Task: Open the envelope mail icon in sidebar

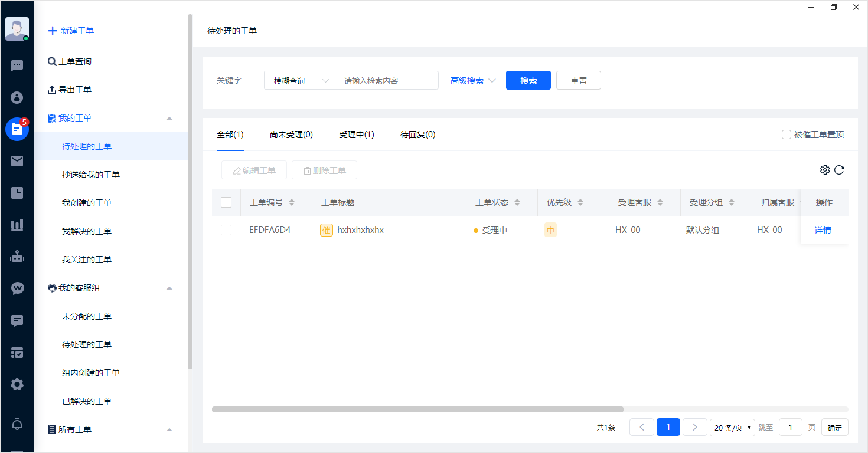Action: [x=17, y=161]
